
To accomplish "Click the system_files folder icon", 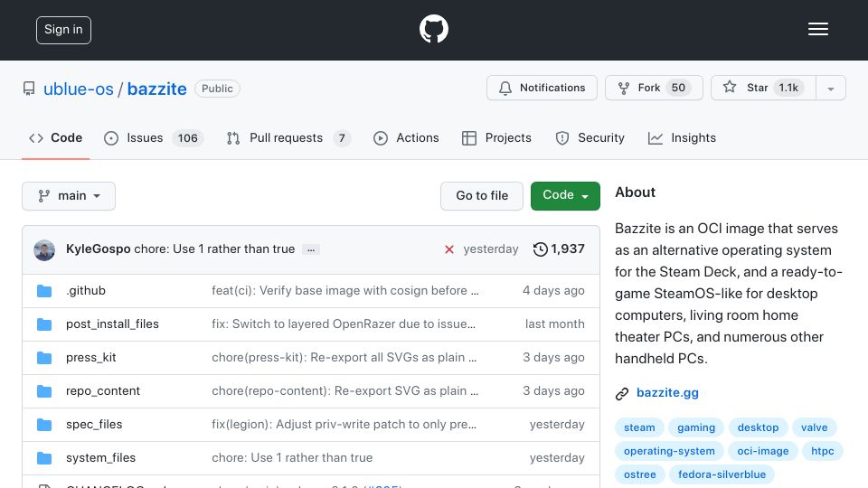I will [x=44, y=458].
